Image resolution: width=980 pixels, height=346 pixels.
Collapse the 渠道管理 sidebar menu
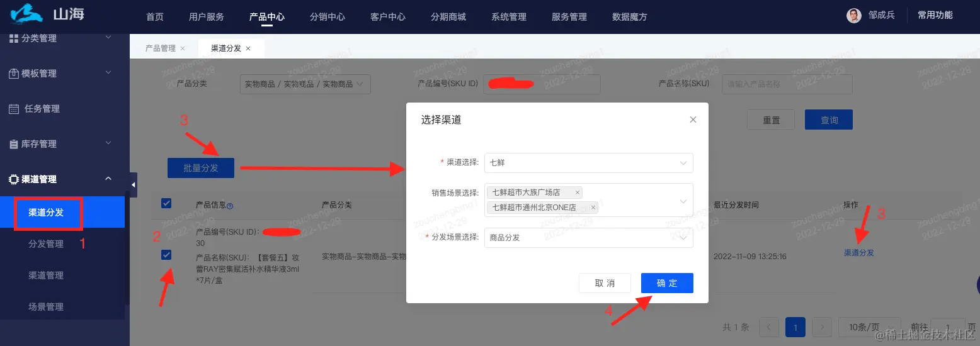click(x=108, y=179)
